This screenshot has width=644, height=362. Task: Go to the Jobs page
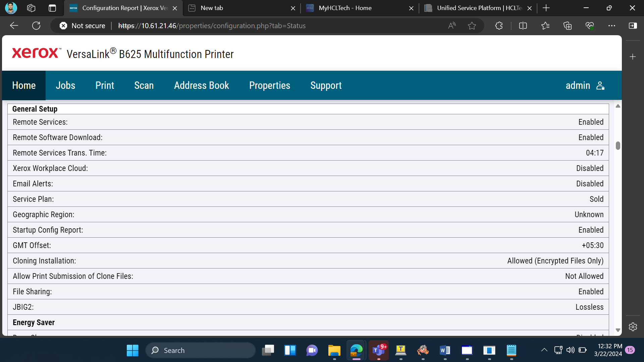coord(65,85)
